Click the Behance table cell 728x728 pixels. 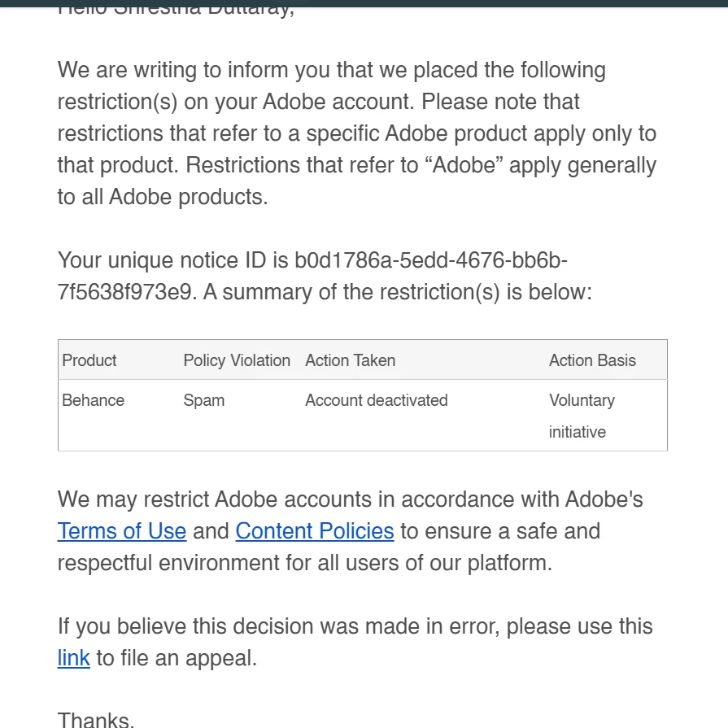point(94,400)
